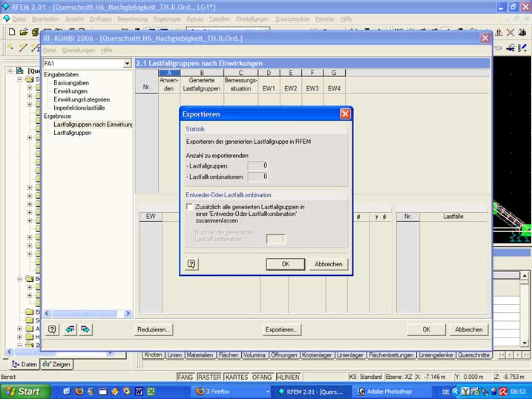Toggle OFANG object snap in status bar
This screenshot has height=399, width=532.
point(262,377)
